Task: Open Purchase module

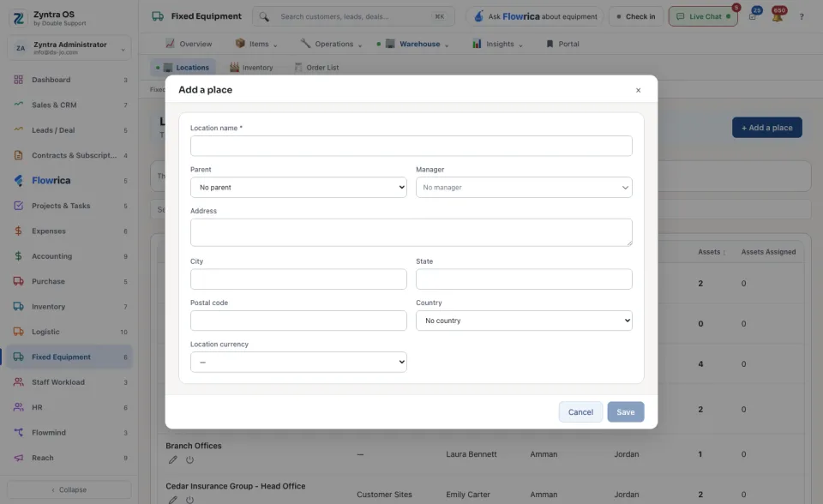Action: click(x=69, y=281)
